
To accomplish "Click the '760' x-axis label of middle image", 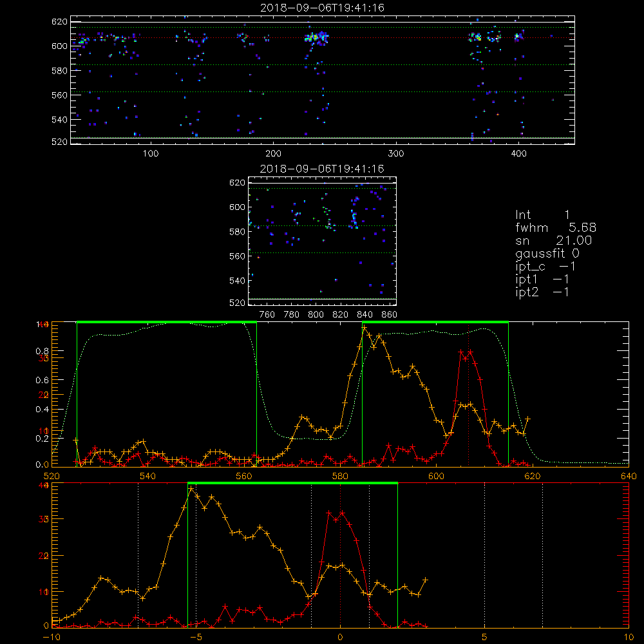I will tap(267, 315).
